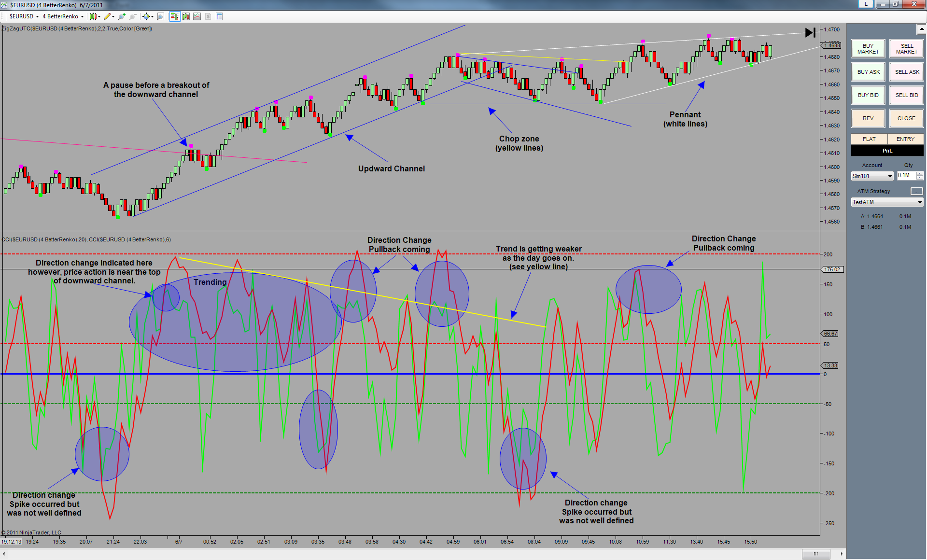
Task: Expand the chart style dropdown arrow
Action: click(x=99, y=16)
